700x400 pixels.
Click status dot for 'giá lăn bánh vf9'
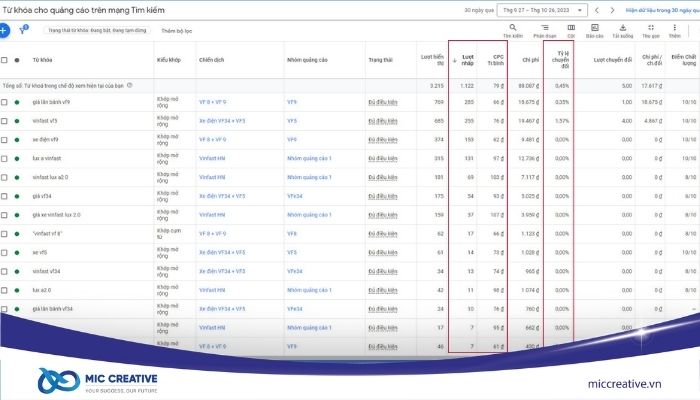(x=17, y=102)
